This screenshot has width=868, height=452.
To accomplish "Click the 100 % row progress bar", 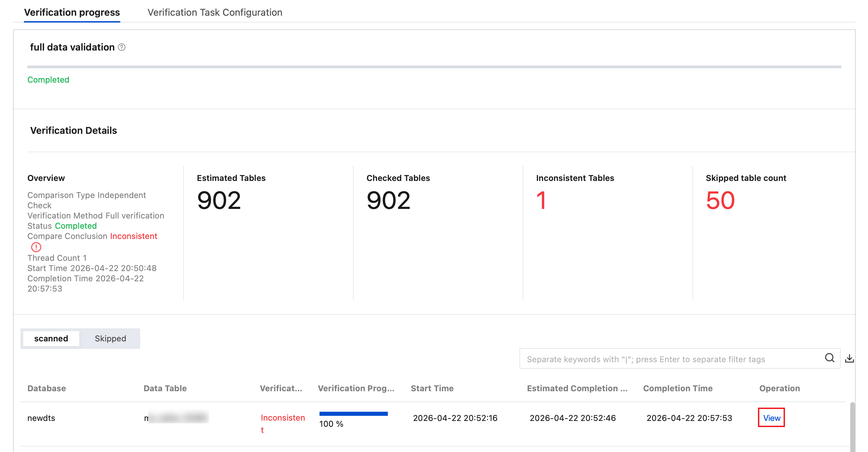I will [353, 414].
